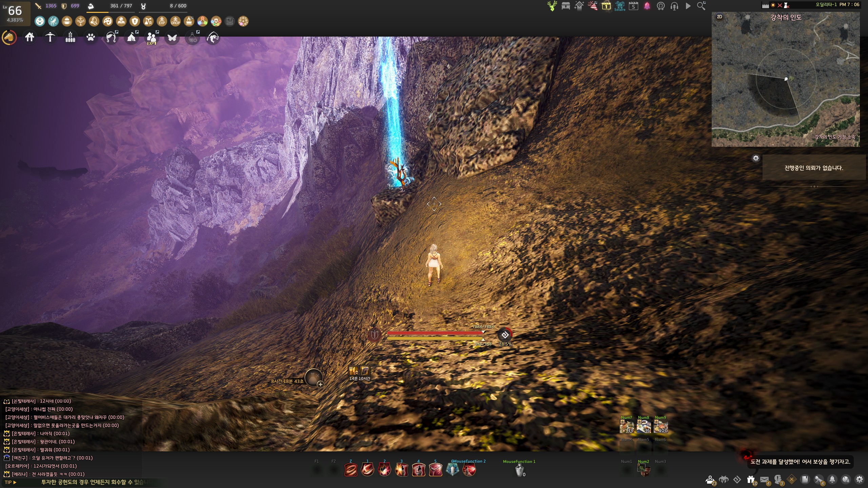The height and width of the screenshot is (488, 868).
Task: Click the head exclamation icon with badge 3
Action: point(778,480)
